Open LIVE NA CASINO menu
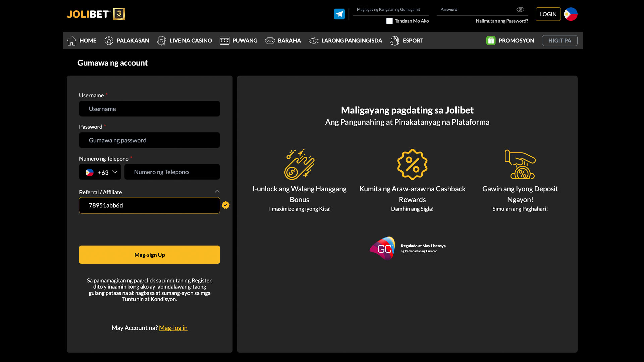The image size is (644, 362). tap(184, 41)
